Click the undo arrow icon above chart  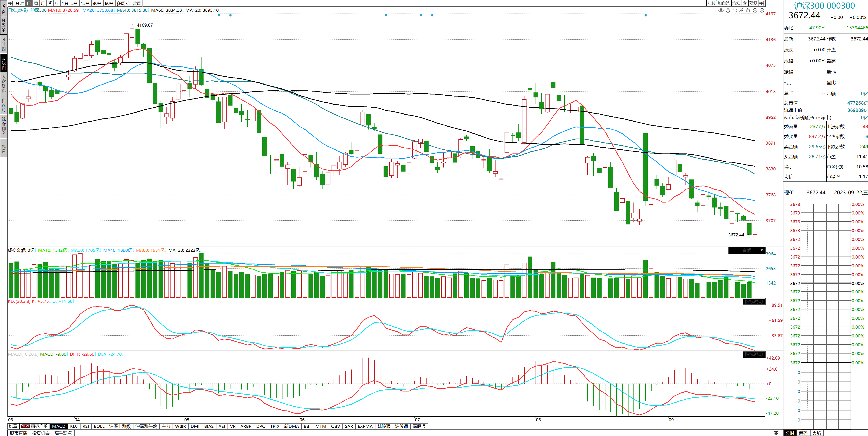click(x=735, y=10)
